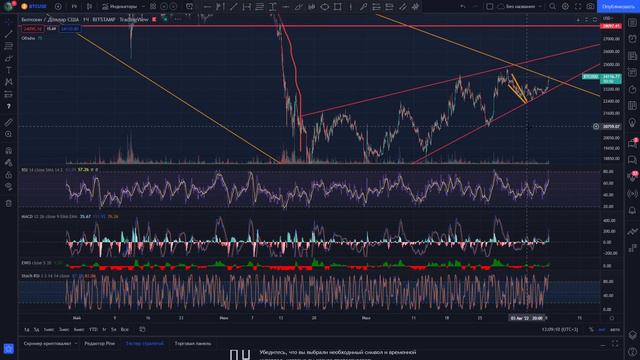Open the 13:09:10 (UTC+3) timezone menu
This screenshot has height=360, width=640.
(560, 329)
